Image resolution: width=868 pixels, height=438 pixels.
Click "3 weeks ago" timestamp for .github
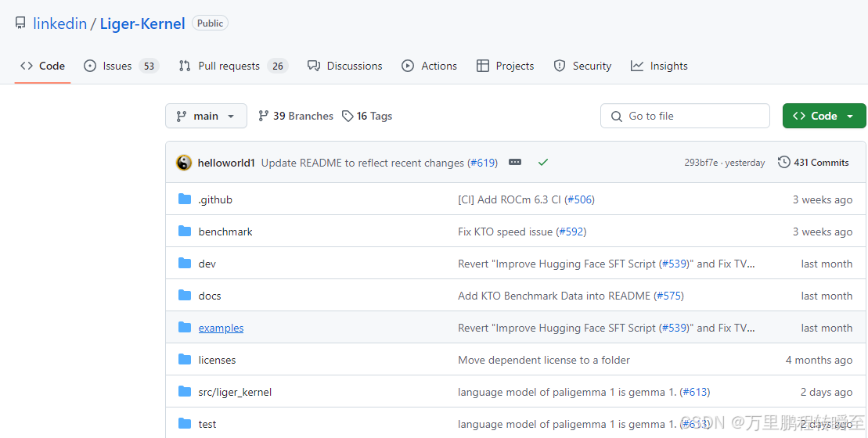pos(823,199)
